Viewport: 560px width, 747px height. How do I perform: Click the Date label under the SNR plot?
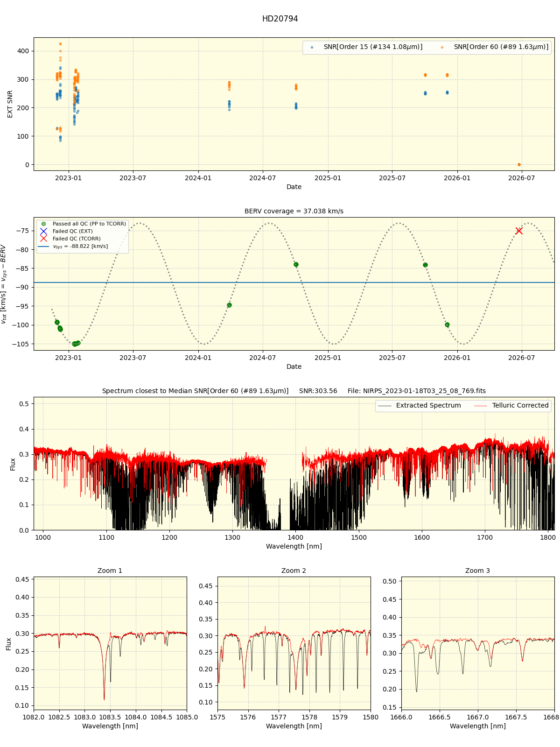click(x=294, y=187)
